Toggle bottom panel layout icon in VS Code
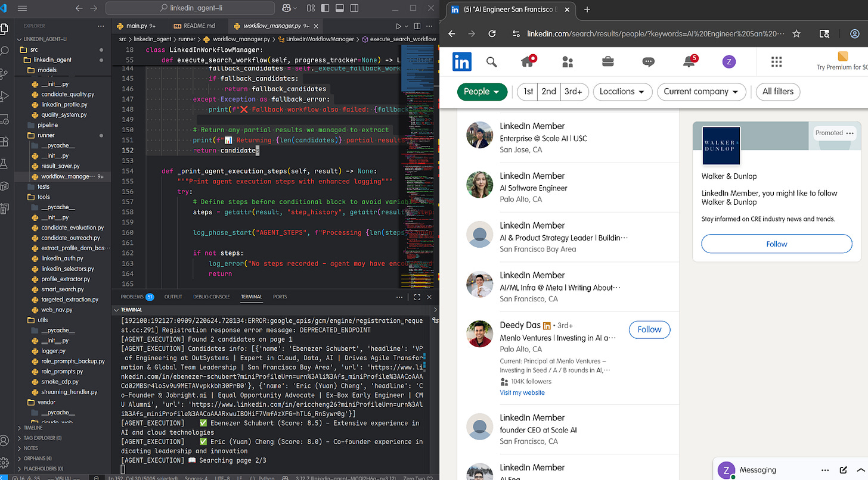 pyautogui.click(x=339, y=8)
